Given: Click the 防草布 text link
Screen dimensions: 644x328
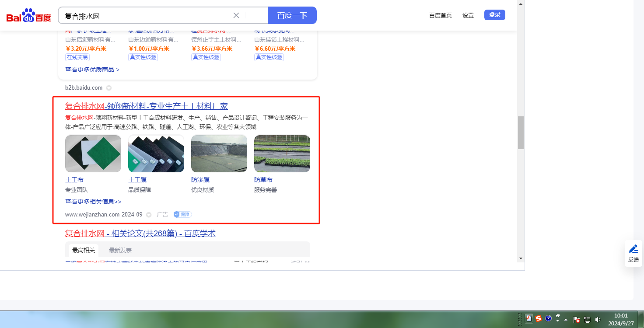Looking at the screenshot, I should (x=263, y=180).
